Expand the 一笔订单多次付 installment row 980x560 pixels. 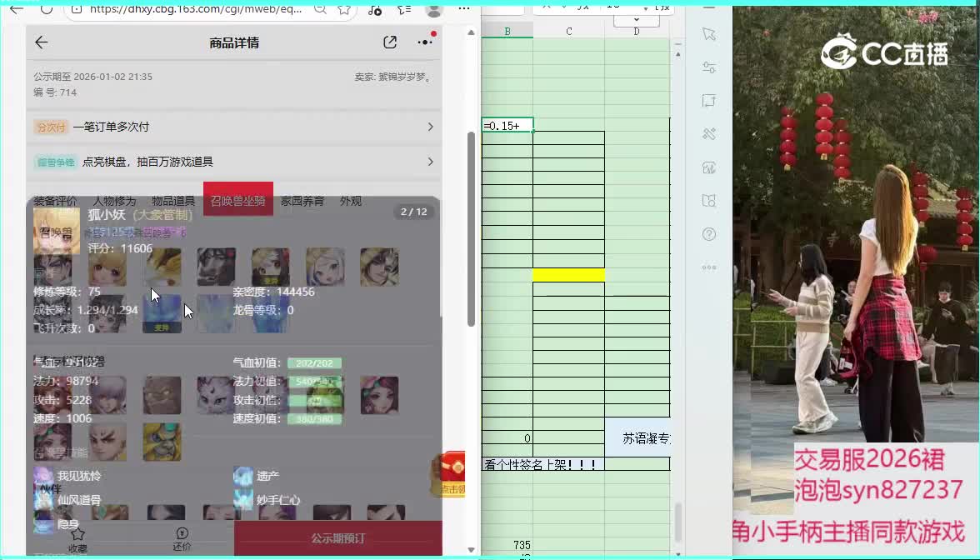point(430,127)
